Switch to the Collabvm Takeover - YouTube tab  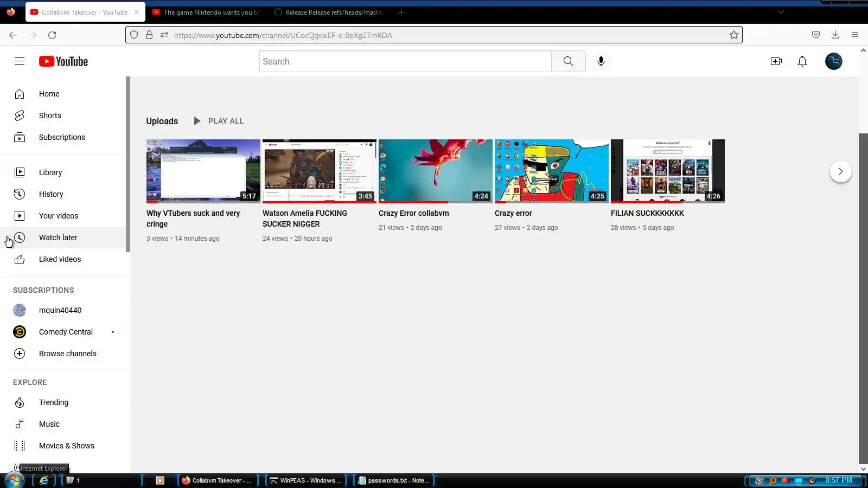point(85,12)
